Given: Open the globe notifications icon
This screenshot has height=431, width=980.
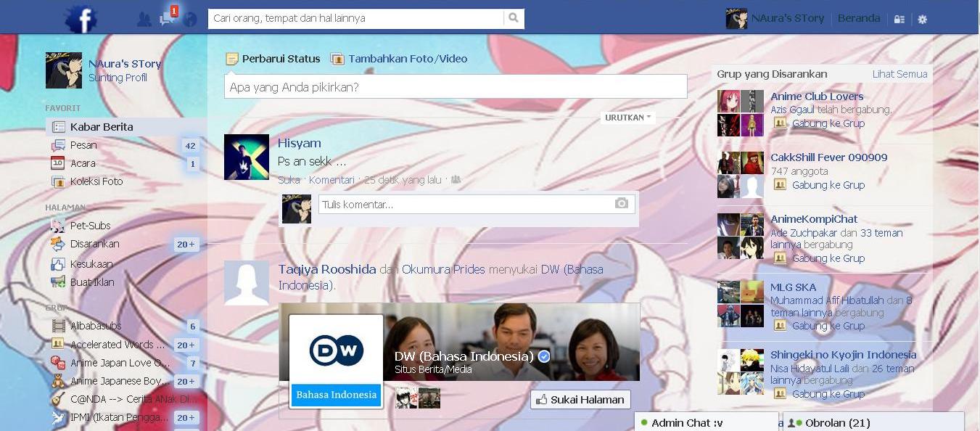Looking at the screenshot, I should click(190, 19).
